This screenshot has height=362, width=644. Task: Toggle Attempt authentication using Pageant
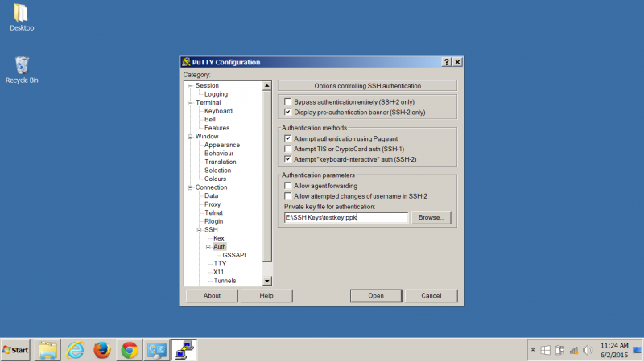coord(288,138)
